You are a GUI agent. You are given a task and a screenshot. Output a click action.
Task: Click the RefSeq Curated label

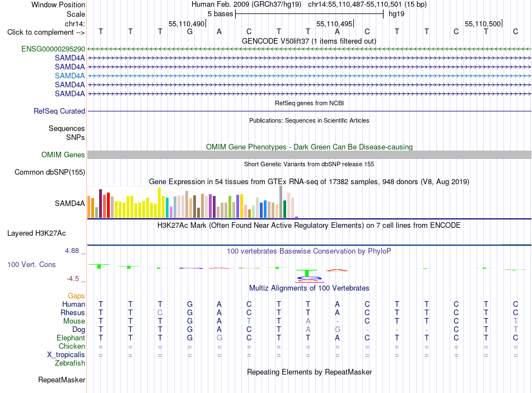click(59, 111)
